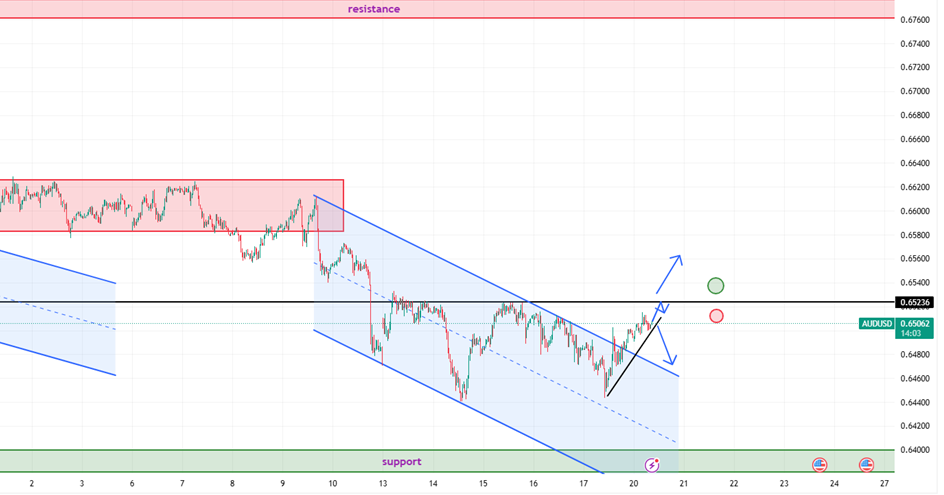
Task: Click the 0.65236 price label on axis
Action: (x=916, y=302)
